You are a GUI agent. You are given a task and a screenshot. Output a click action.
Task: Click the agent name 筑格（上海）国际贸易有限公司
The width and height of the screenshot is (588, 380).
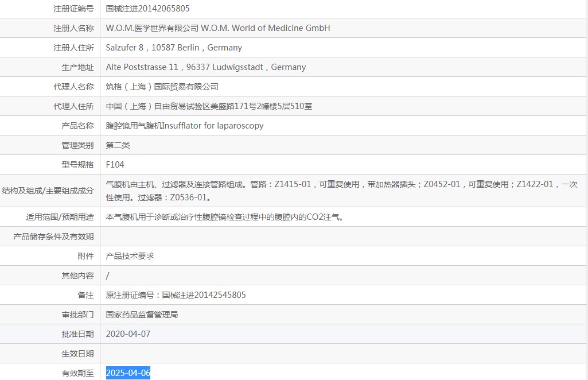click(x=162, y=87)
